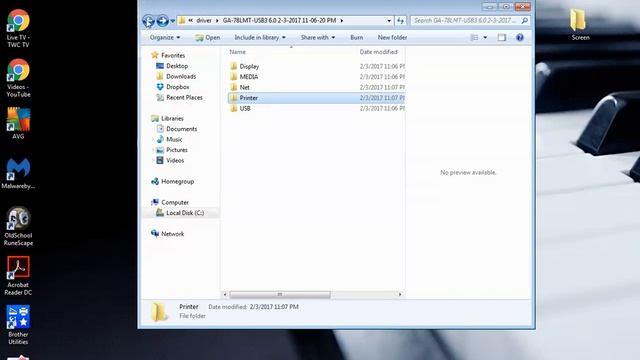Viewport: 640px width, 360px height.
Task: Click the Videos - YouTube desktop shortcut
Action: point(18,78)
